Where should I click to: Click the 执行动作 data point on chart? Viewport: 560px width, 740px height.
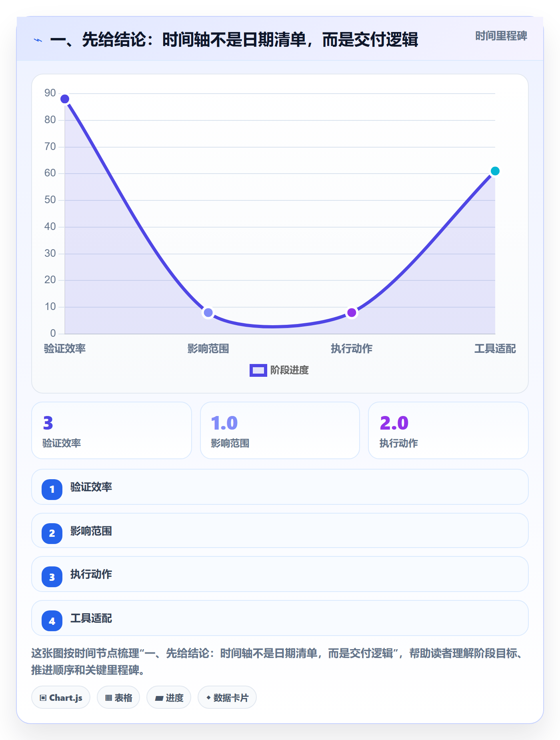pyautogui.click(x=352, y=312)
